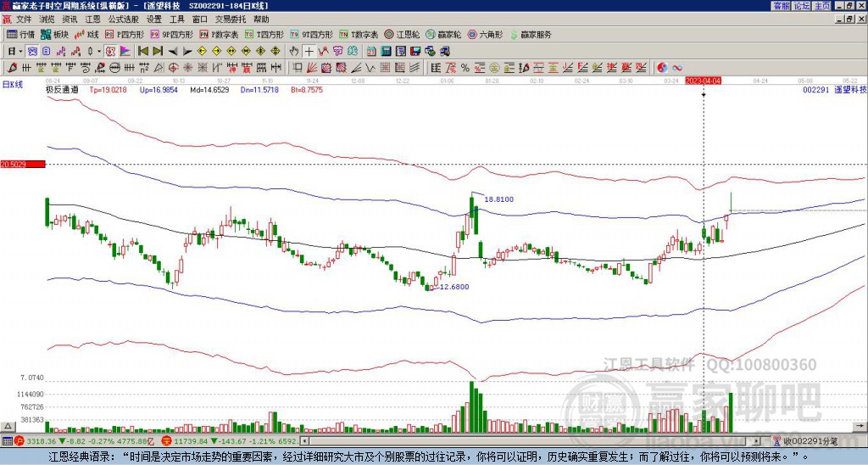Screen dimensions: 868x465
Task: Open the 交易委托 menu
Action: pyautogui.click(x=231, y=20)
